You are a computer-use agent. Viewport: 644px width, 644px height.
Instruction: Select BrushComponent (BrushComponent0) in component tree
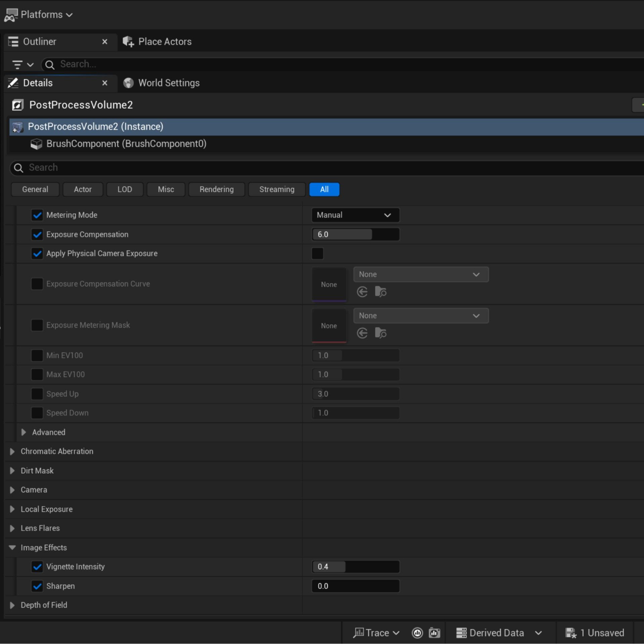[x=126, y=144]
